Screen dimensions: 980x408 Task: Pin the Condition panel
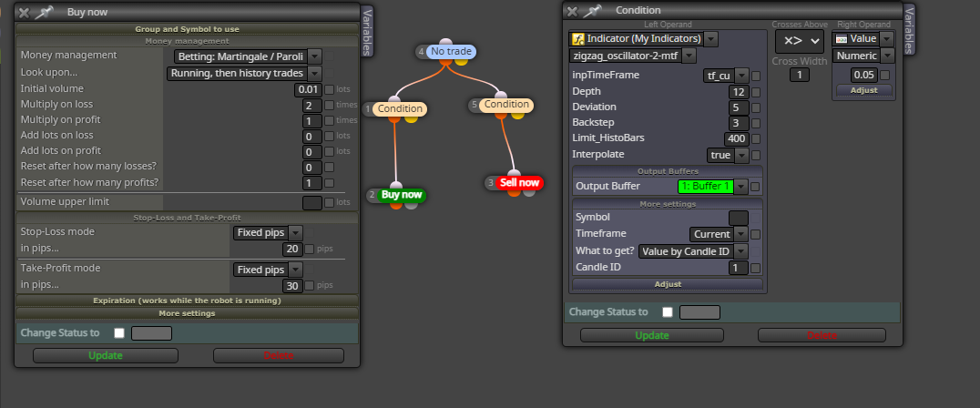click(x=592, y=10)
